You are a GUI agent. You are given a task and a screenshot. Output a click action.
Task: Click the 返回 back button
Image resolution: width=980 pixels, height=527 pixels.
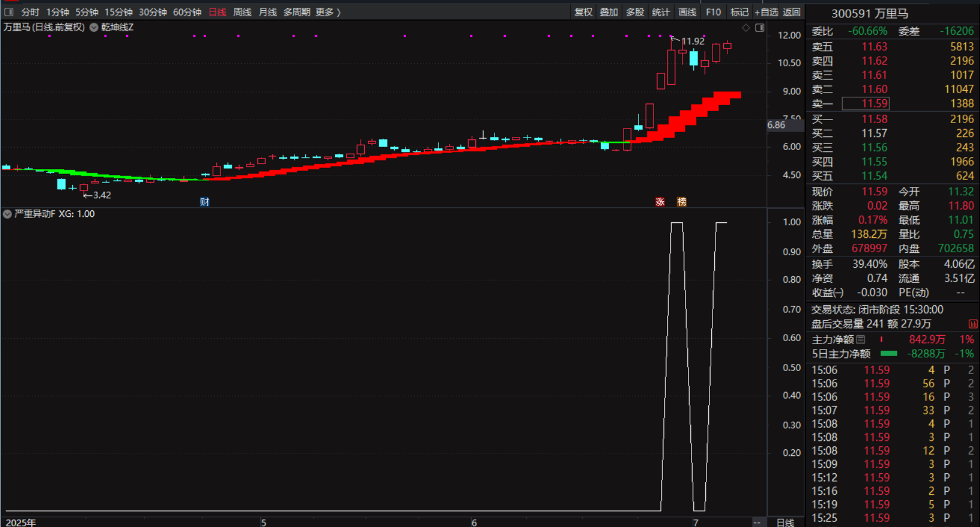tap(792, 12)
